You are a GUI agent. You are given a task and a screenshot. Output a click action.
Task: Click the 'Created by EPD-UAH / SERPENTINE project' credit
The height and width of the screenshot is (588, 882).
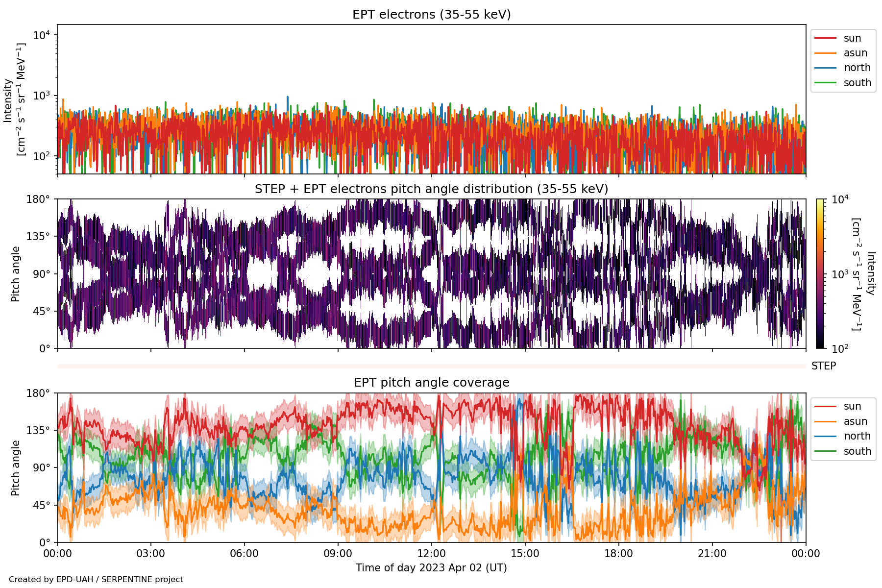point(96,580)
